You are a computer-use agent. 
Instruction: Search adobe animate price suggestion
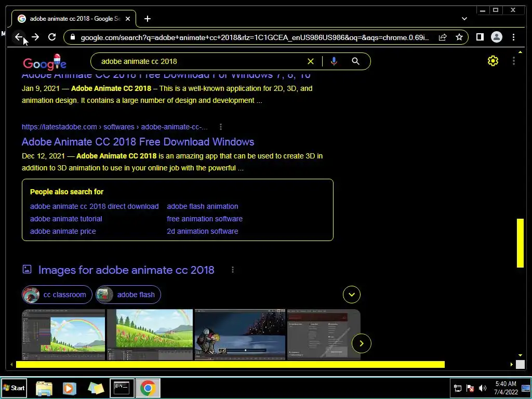point(63,231)
